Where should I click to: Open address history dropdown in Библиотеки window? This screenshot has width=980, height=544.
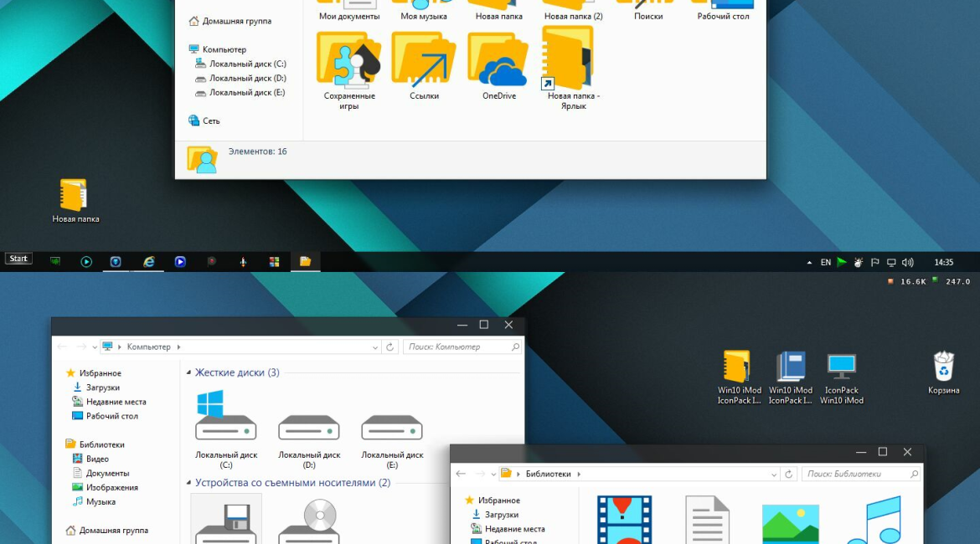(774, 474)
